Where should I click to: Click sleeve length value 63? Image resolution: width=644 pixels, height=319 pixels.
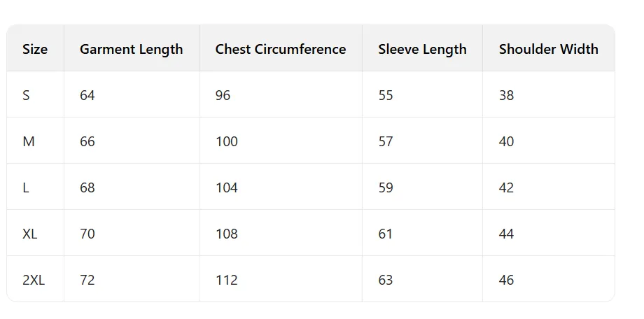click(386, 280)
